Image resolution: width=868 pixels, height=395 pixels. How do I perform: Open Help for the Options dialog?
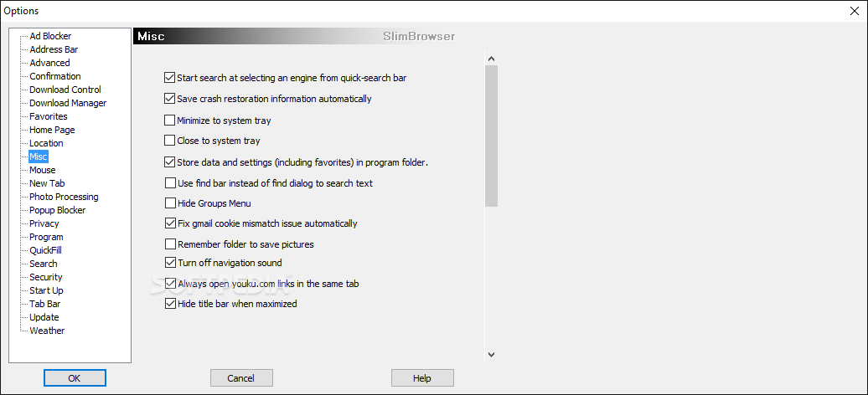click(422, 378)
